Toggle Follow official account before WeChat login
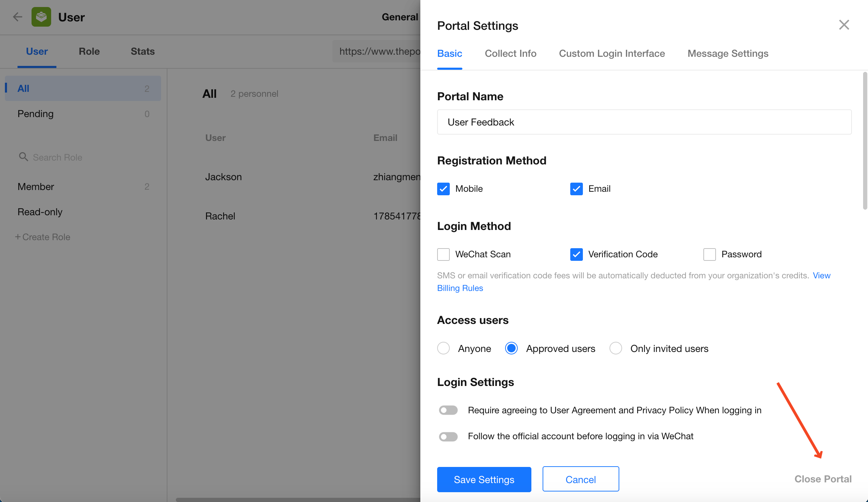The height and width of the screenshot is (502, 868). coord(448,436)
